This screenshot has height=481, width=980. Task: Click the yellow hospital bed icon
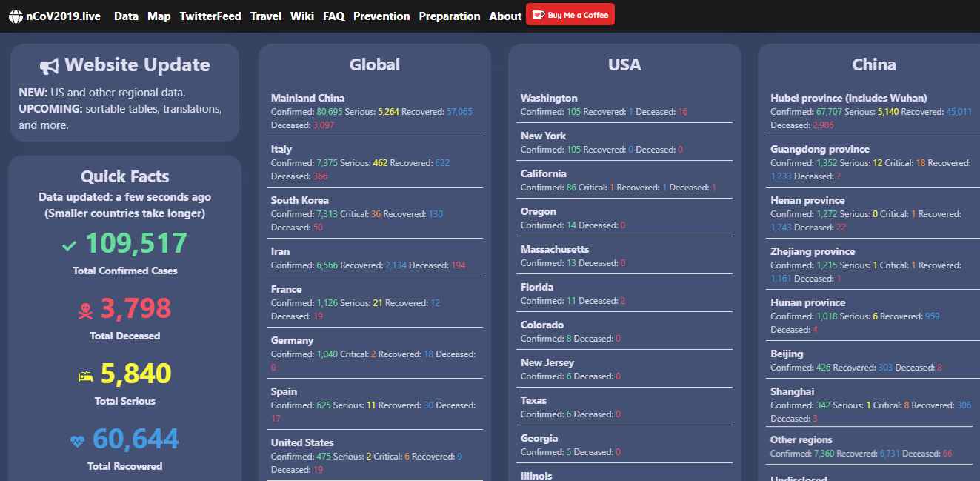point(85,376)
